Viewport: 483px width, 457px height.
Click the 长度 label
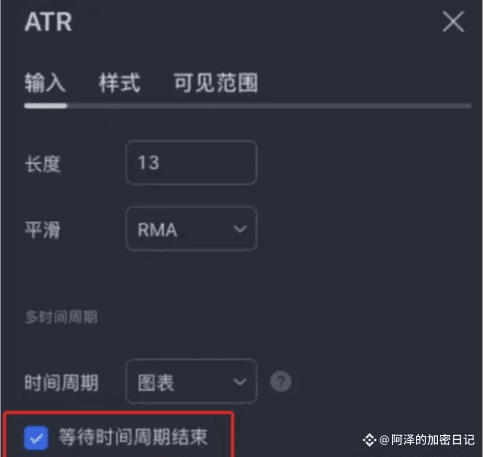43,164
